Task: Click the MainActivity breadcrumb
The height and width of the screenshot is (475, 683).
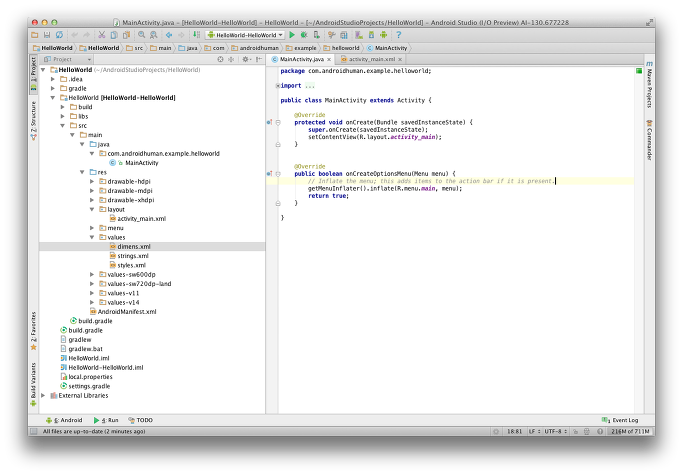Action: tap(387, 48)
